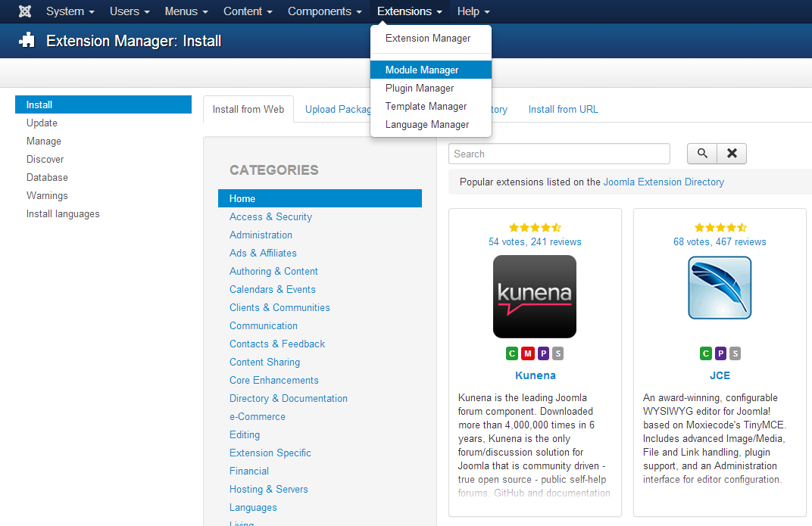The width and height of the screenshot is (812, 526).
Task: View JCE's 68 votes, 467 reviews
Action: tap(720, 241)
